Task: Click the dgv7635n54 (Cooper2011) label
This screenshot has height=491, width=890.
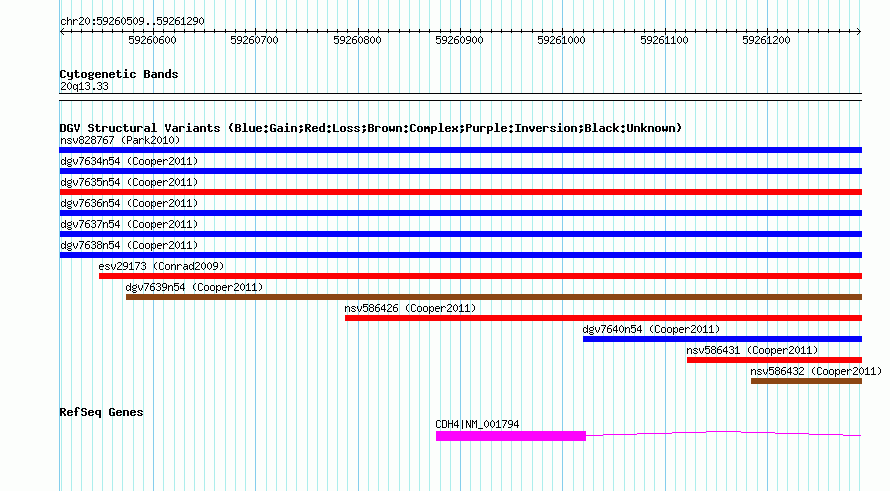Action: click(129, 182)
